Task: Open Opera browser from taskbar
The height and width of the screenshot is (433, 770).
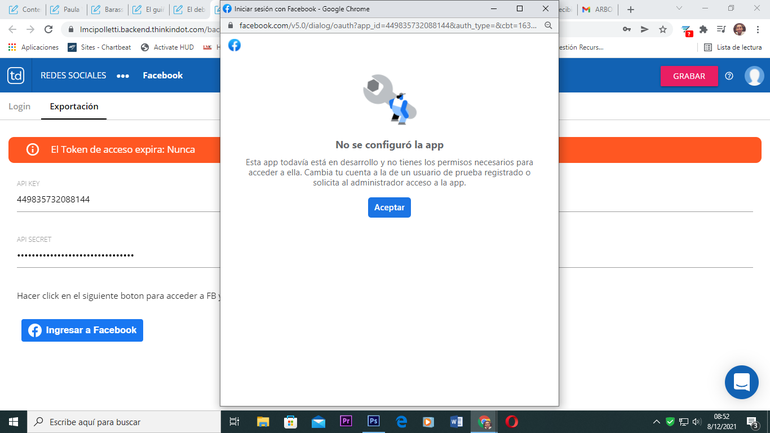Action: point(511,422)
